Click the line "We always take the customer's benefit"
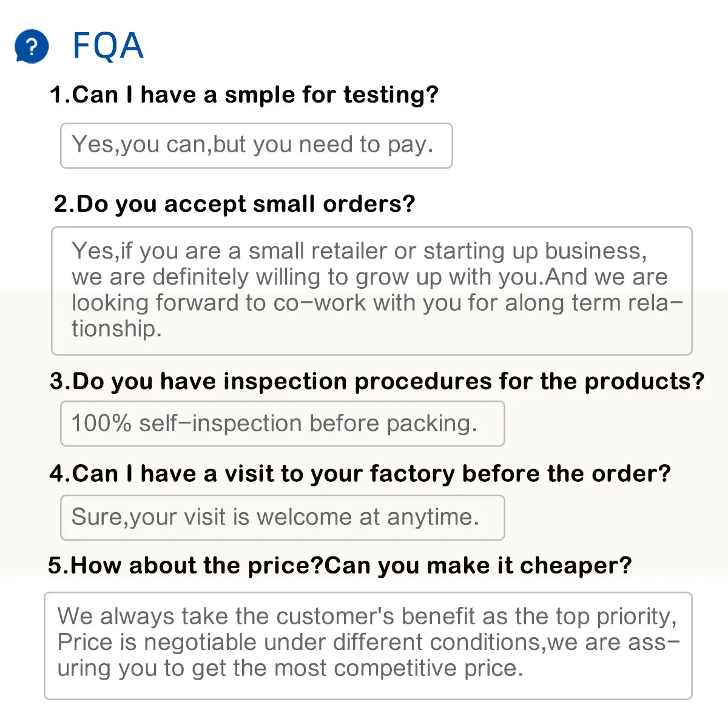Viewport: 728px width, 713px height. coord(367,617)
